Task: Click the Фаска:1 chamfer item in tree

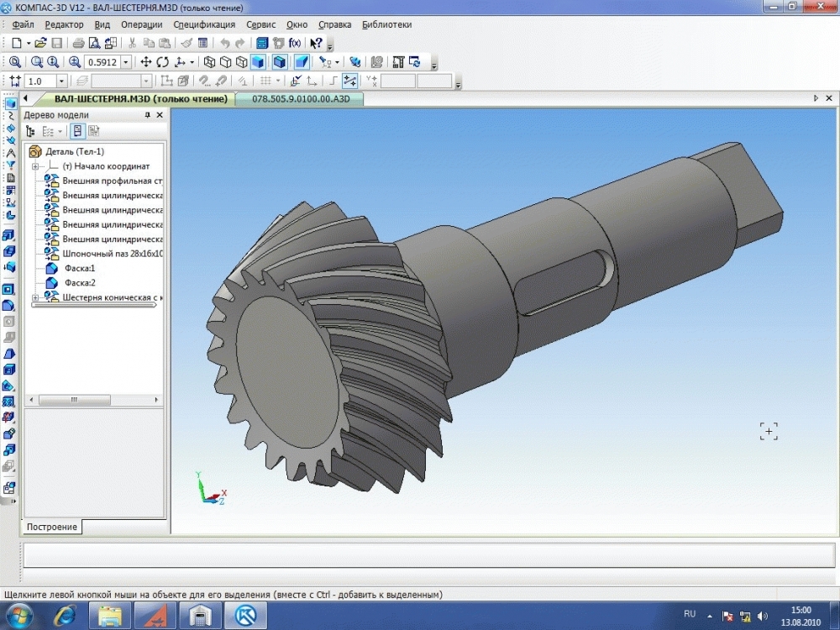Action: coord(80,268)
